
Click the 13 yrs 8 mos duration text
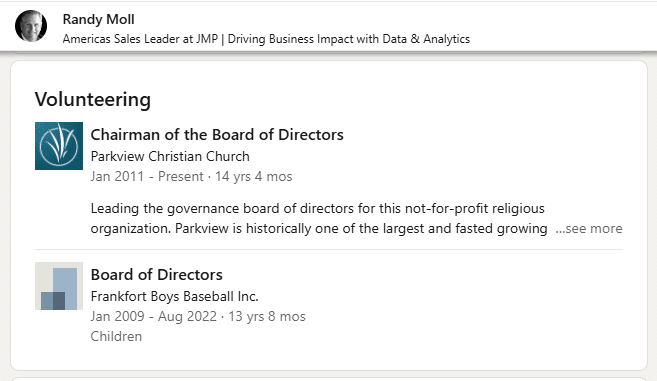point(266,316)
